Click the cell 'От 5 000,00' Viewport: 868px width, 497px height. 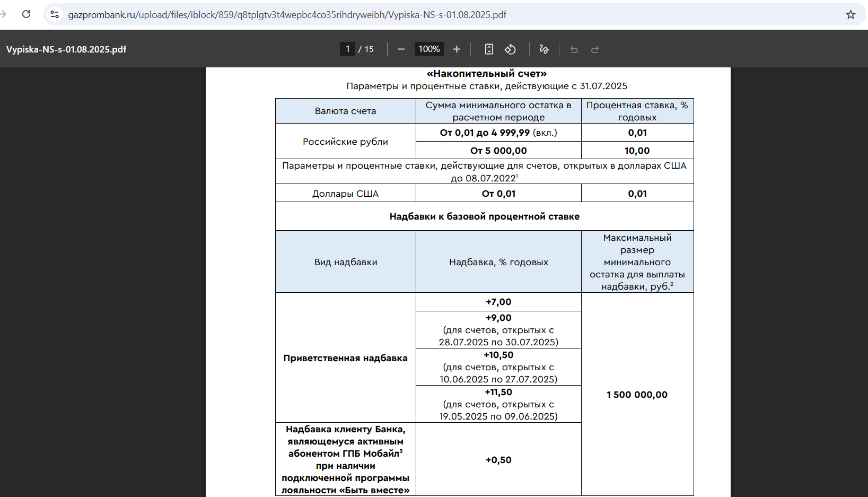[498, 151]
